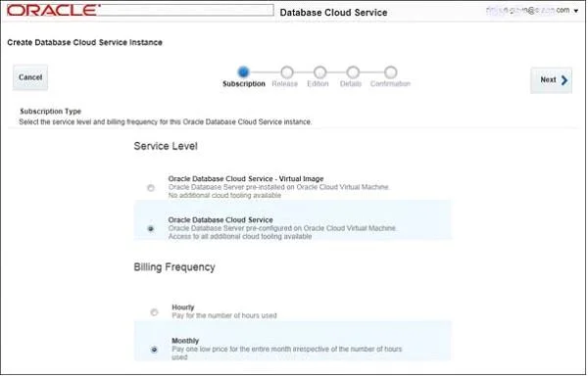
Task: Click the 'Monthly' option label
Action: click(x=185, y=341)
